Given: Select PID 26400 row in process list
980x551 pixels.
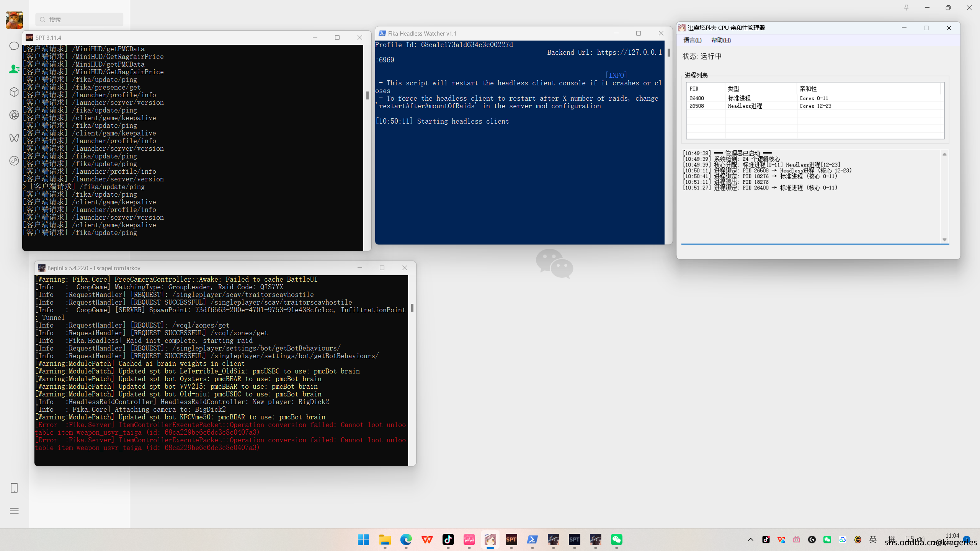Looking at the screenshot, I should point(697,98).
